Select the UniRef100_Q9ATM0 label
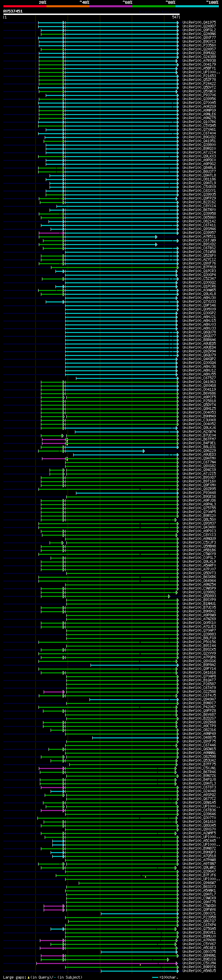The width and height of the screenshot is (222, 980). coord(199,459)
